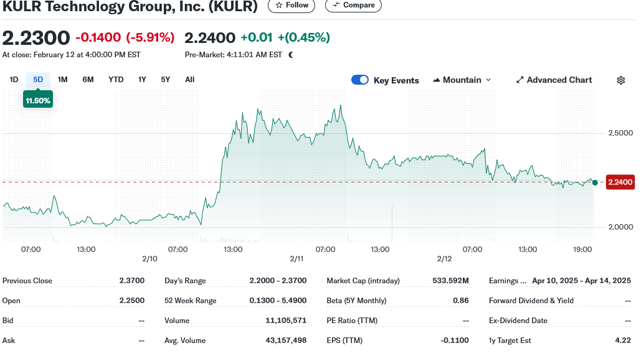Click the mountain chart type icon

click(x=437, y=80)
